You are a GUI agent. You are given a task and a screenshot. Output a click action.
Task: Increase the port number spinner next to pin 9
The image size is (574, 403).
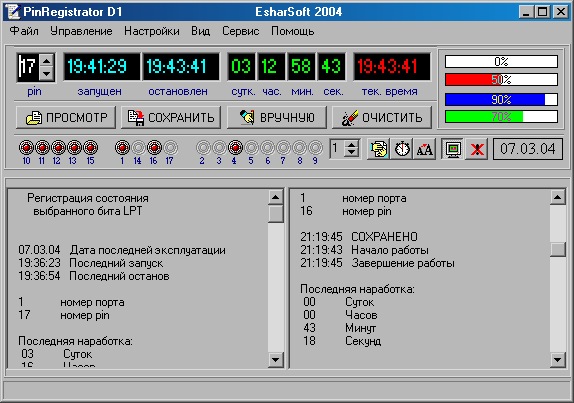[x=352, y=145]
